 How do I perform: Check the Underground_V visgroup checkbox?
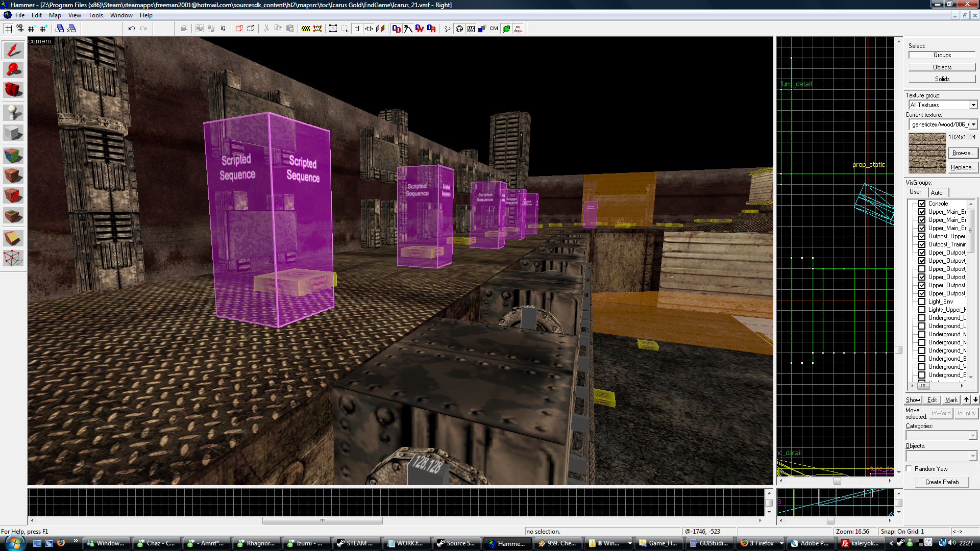pos(922,367)
